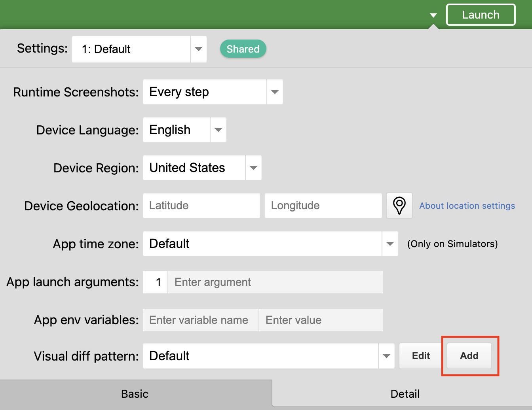This screenshot has width=532, height=410.
Task: Click the Enter variable name field
Action: 200,320
